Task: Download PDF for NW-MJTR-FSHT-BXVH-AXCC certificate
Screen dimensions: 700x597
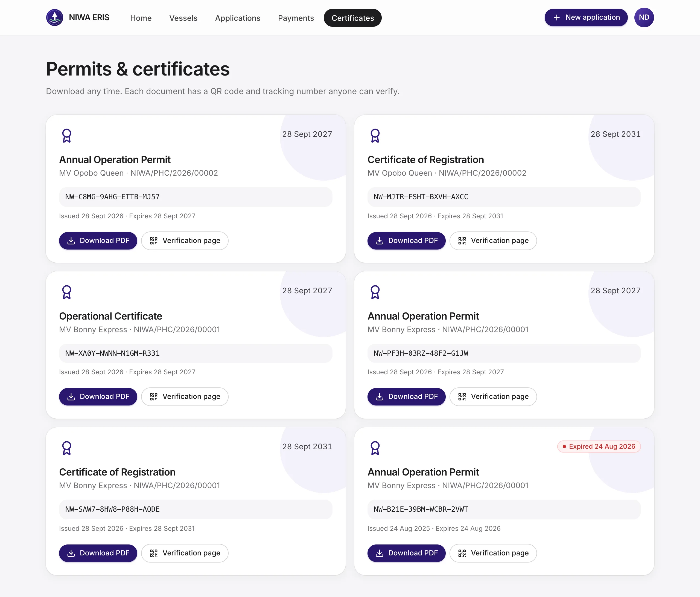Action: (x=406, y=241)
